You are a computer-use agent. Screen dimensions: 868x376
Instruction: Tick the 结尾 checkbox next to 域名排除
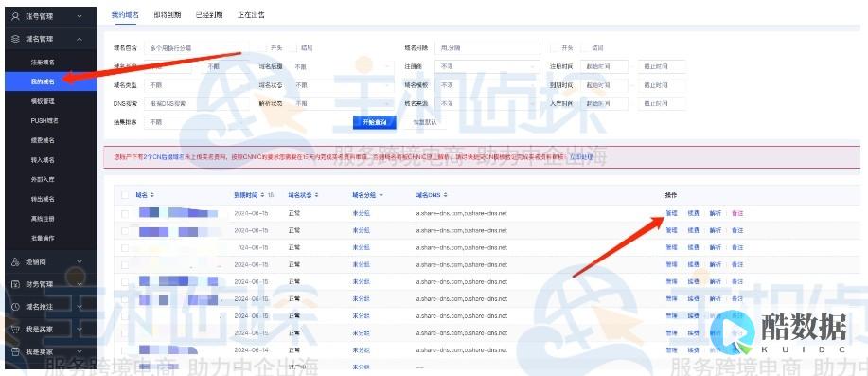(584, 48)
